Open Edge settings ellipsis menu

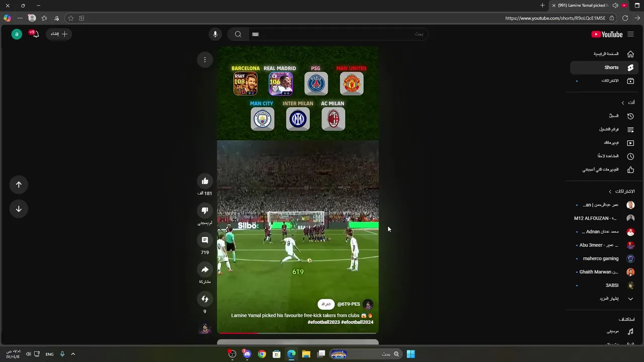point(20,18)
